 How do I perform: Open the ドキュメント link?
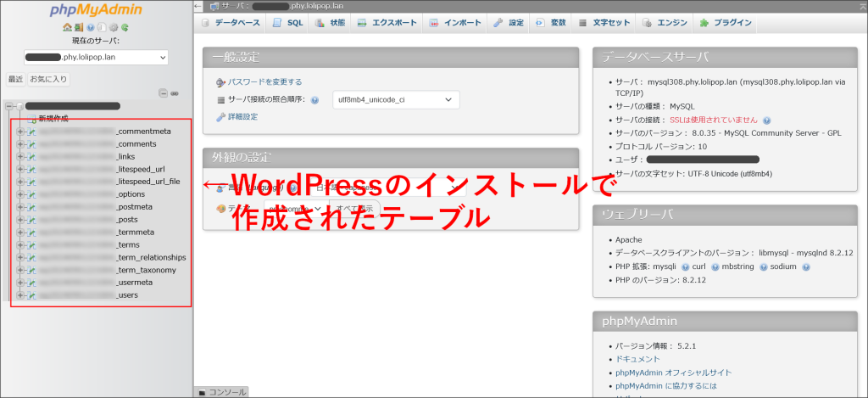pyautogui.click(x=637, y=359)
